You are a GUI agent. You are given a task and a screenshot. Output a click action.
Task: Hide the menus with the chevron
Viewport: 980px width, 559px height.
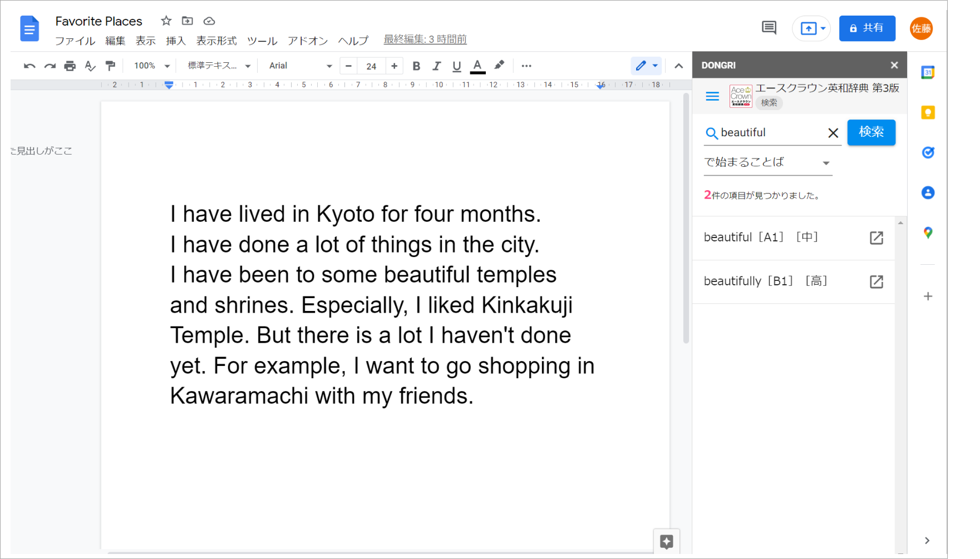click(x=678, y=66)
